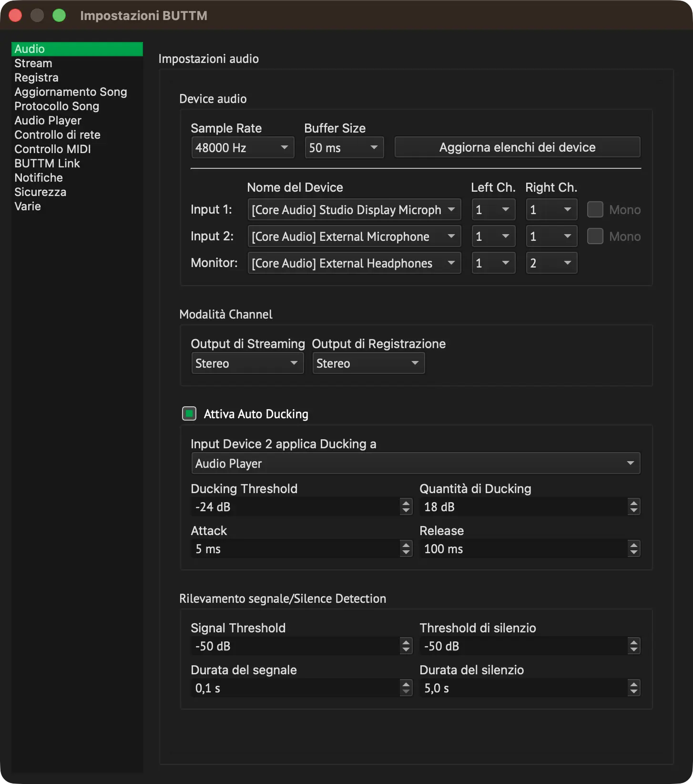Increase Signal Threshold with up arrow
This screenshot has height=784, width=693.
[406, 642]
